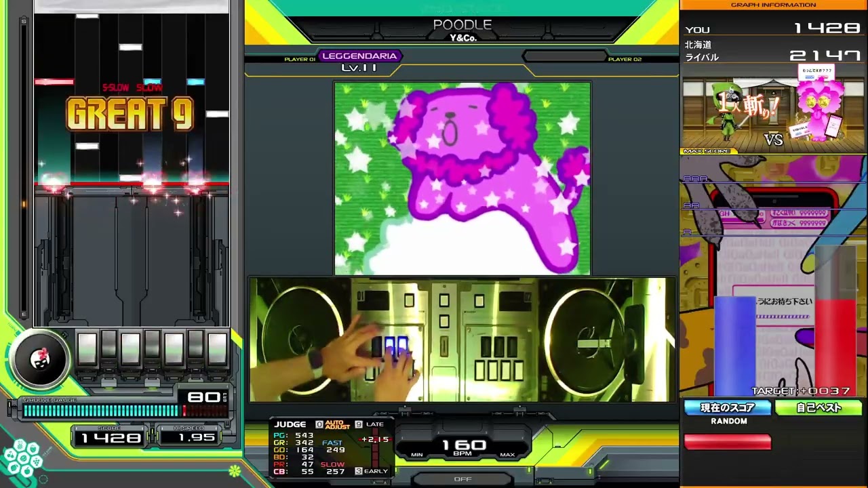This screenshot has width=868, height=488.
Task: Click the rival score 2147
Action: point(825,56)
